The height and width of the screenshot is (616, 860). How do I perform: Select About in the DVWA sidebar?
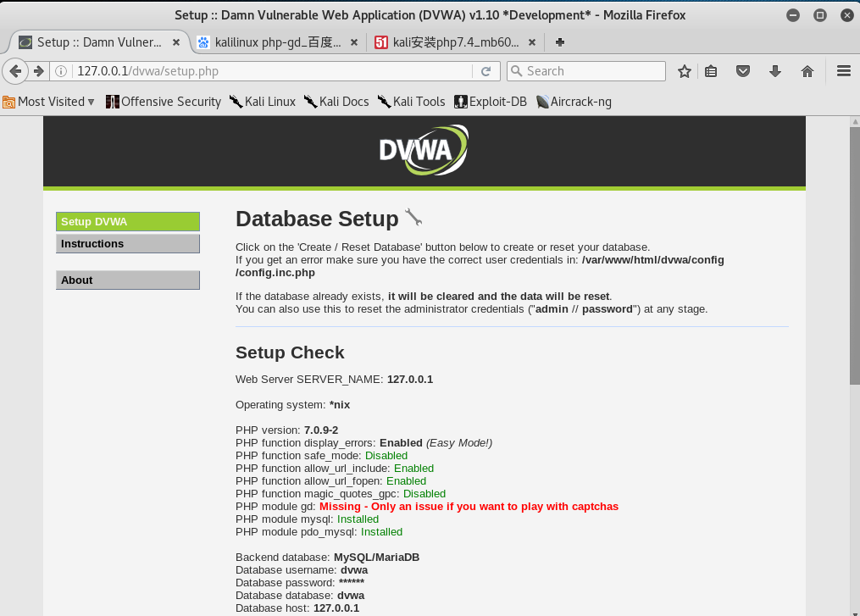pos(127,280)
